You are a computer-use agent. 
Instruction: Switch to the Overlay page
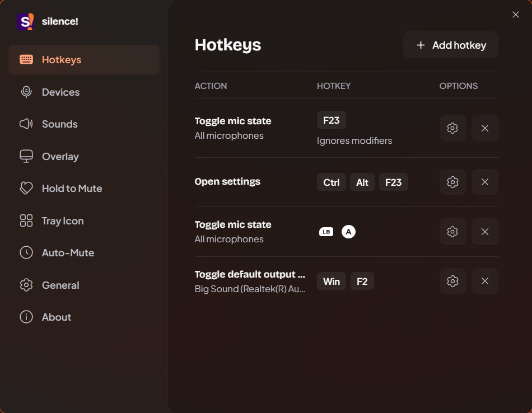point(84,156)
